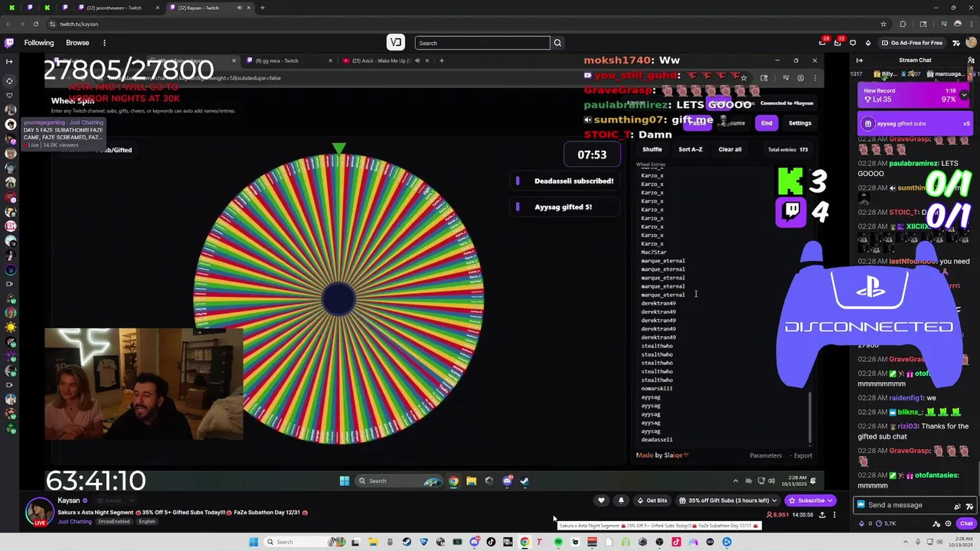
Task: Click the center of the spin wheel
Action: coord(338,299)
